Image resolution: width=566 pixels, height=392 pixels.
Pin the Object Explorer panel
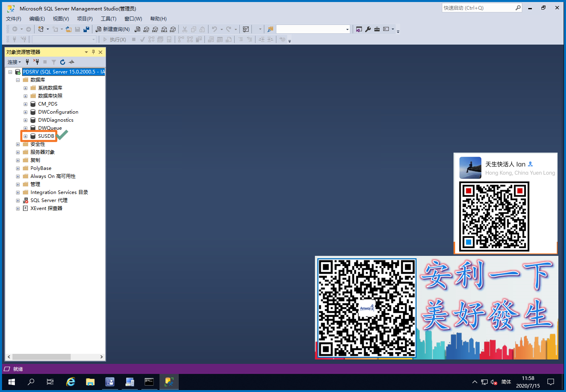[94, 52]
